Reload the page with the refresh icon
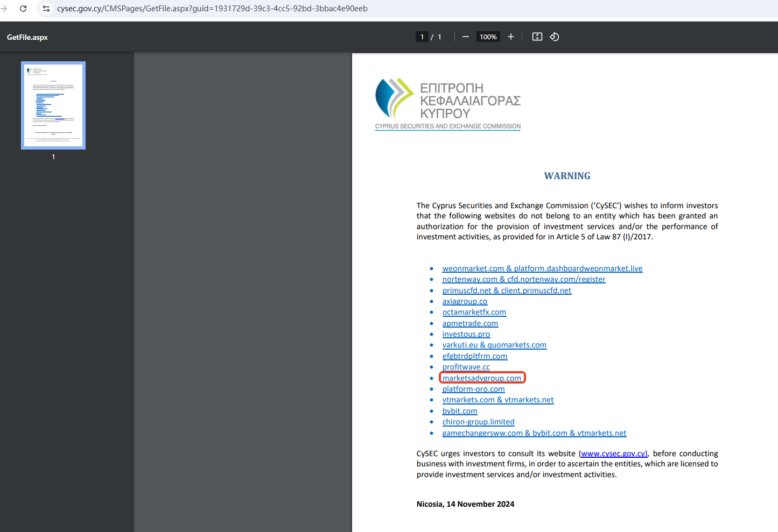778x532 pixels. [x=23, y=9]
